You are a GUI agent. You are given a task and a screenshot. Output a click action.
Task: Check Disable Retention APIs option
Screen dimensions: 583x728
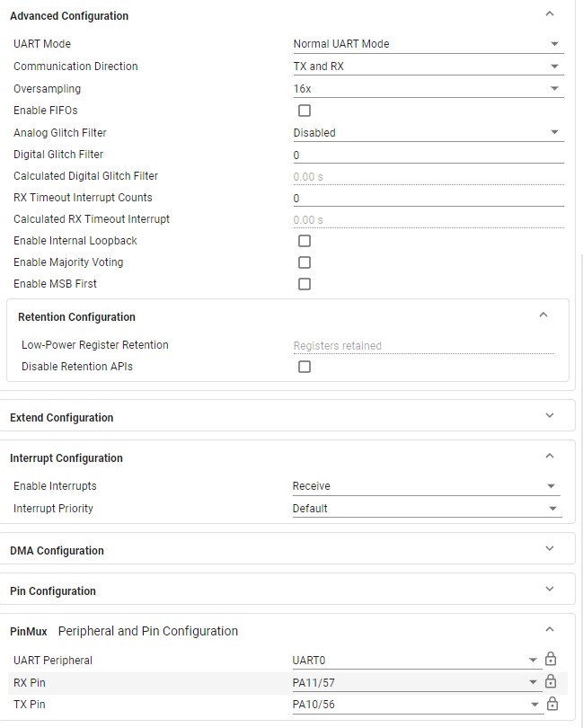click(x=305, y=367)
